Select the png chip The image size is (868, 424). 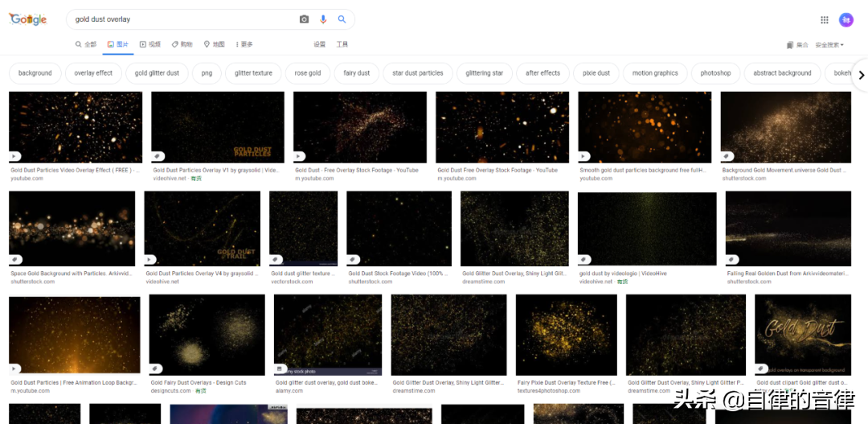pyautogui.click(x=207, y=73)
